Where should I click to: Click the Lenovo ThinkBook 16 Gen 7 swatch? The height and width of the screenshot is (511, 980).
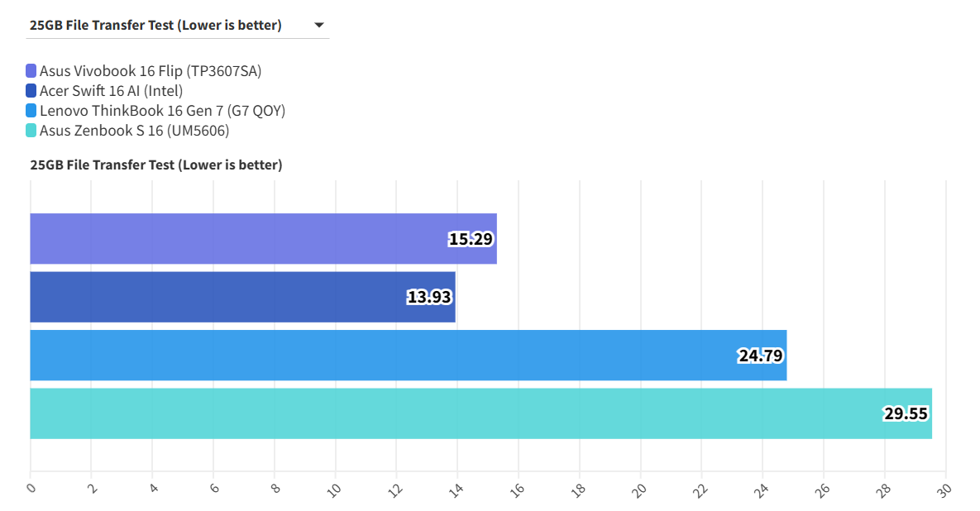31,111
